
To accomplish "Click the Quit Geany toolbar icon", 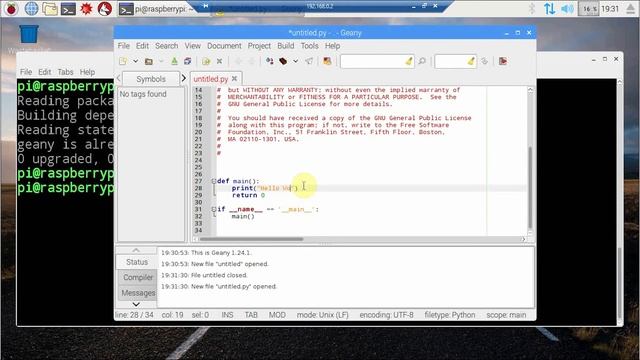I will coord(503,61).
